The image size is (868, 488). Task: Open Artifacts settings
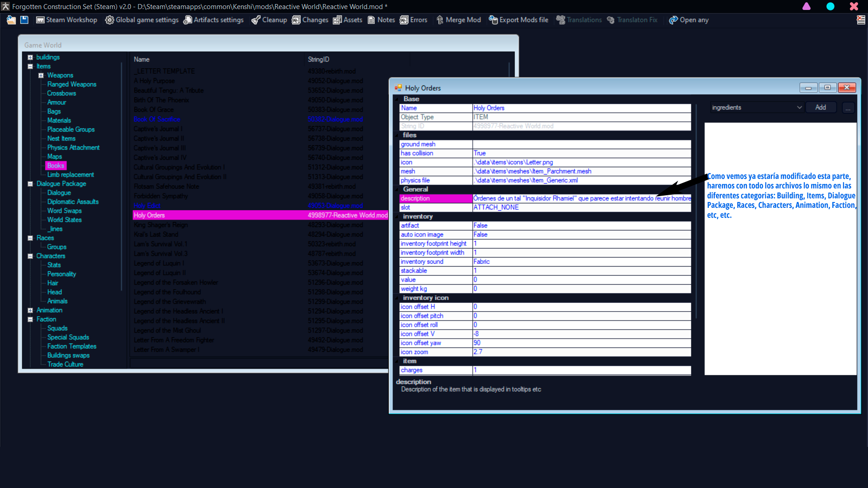213,20
